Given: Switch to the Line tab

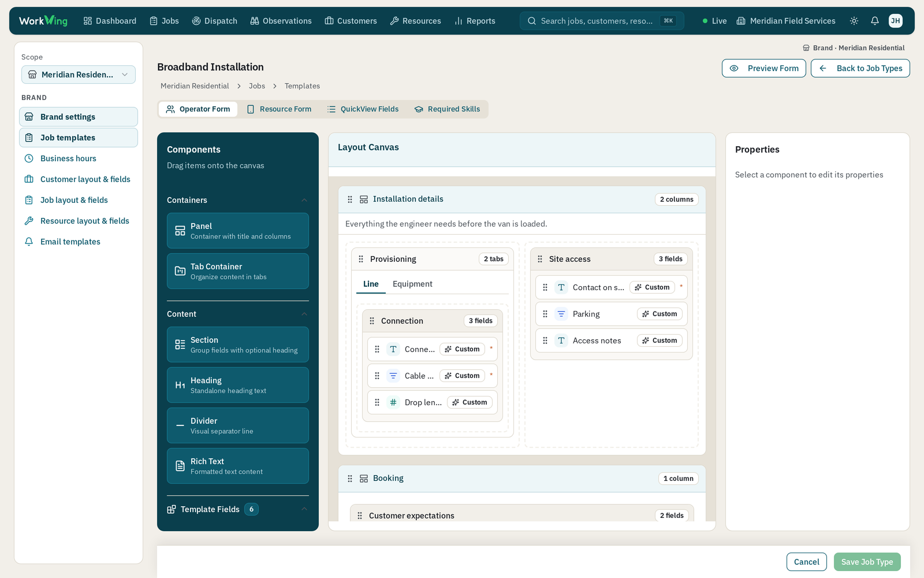Looking at the screenshot, I should 371,284.
